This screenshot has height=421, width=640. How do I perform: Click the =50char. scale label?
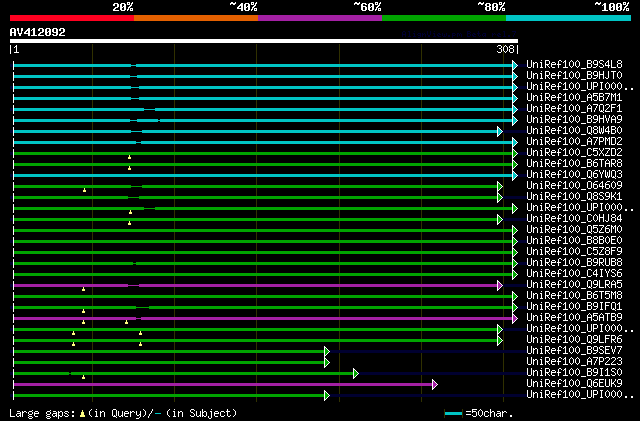[x=489, y=413]
